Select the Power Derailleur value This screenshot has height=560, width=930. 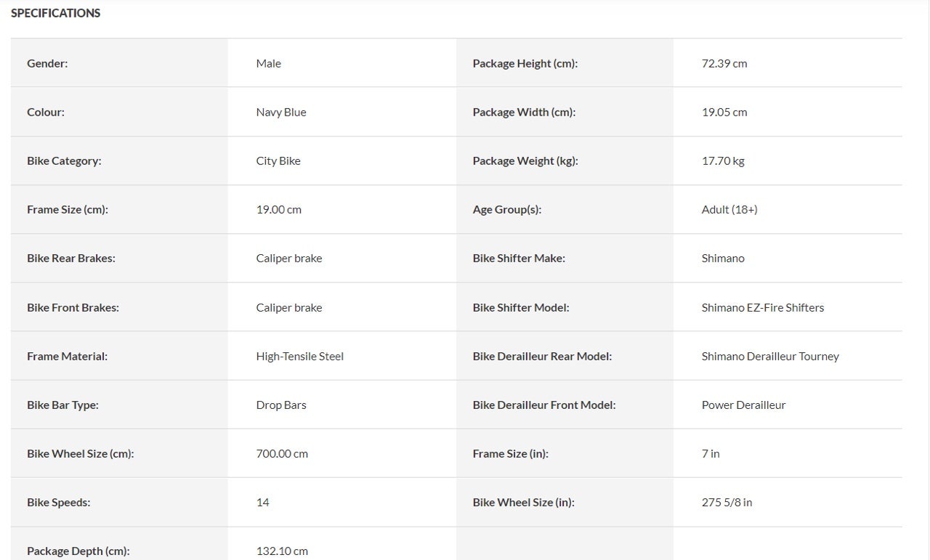tap(744, 405)
